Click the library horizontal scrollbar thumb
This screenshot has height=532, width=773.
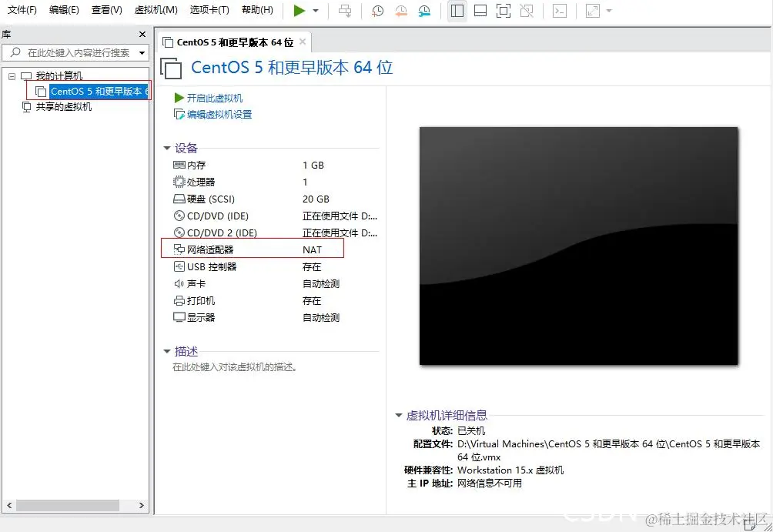tap(68, 505)
